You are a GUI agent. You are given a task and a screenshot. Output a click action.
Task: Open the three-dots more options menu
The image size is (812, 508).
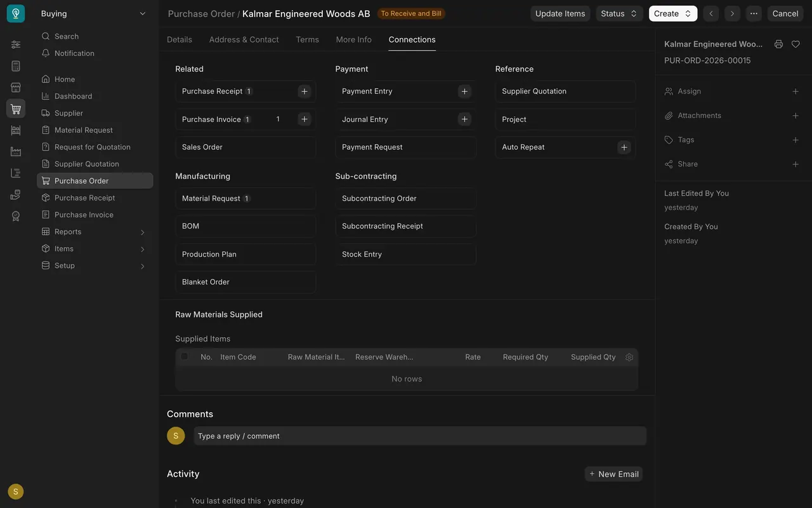[754, 13]
